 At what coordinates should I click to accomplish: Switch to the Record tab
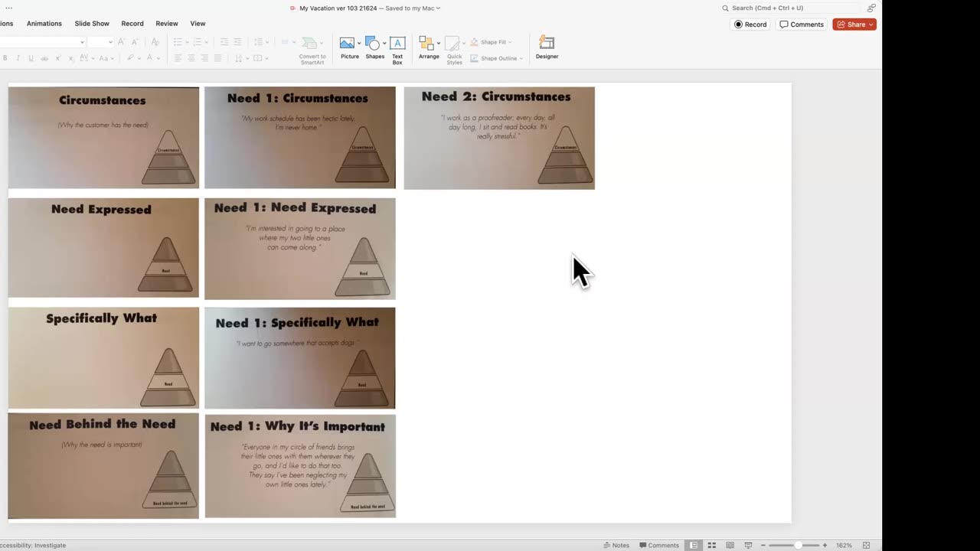(132, 24)
